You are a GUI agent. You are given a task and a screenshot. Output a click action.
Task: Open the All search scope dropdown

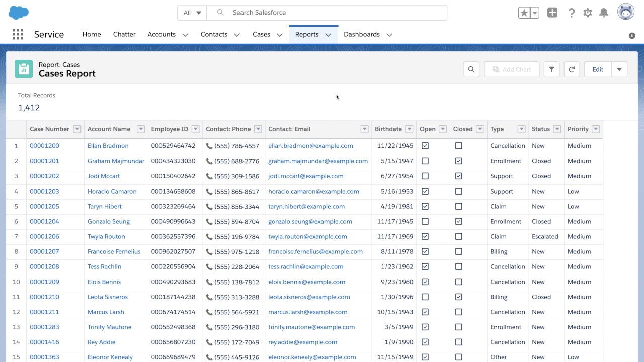pyautogui.click(x=192, y=13)
